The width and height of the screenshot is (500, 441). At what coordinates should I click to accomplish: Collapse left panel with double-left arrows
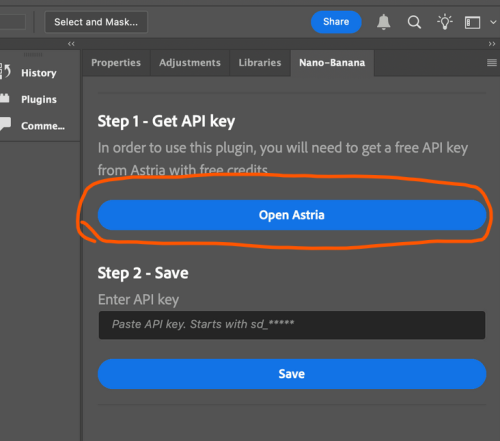[x=71, y=44]
